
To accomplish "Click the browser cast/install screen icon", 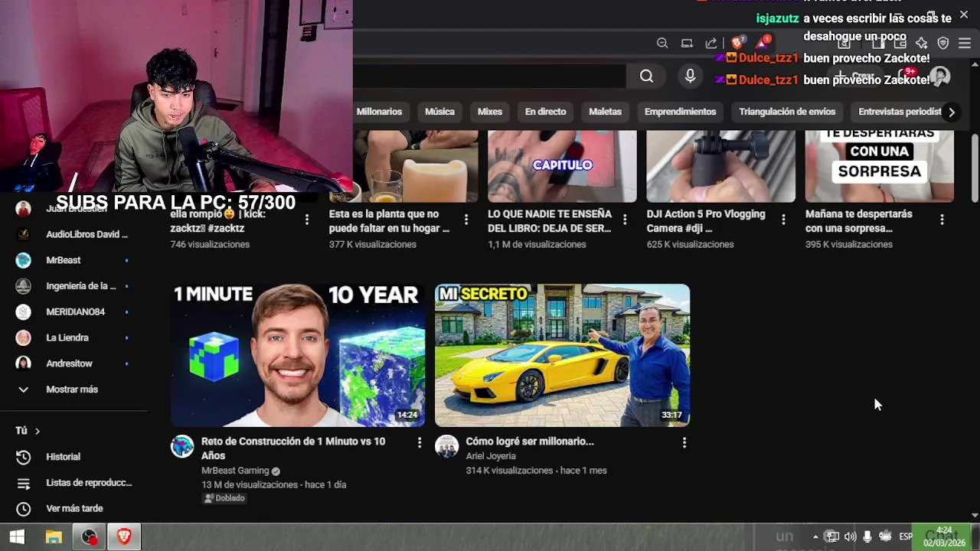I will click(x=687, y=44).
